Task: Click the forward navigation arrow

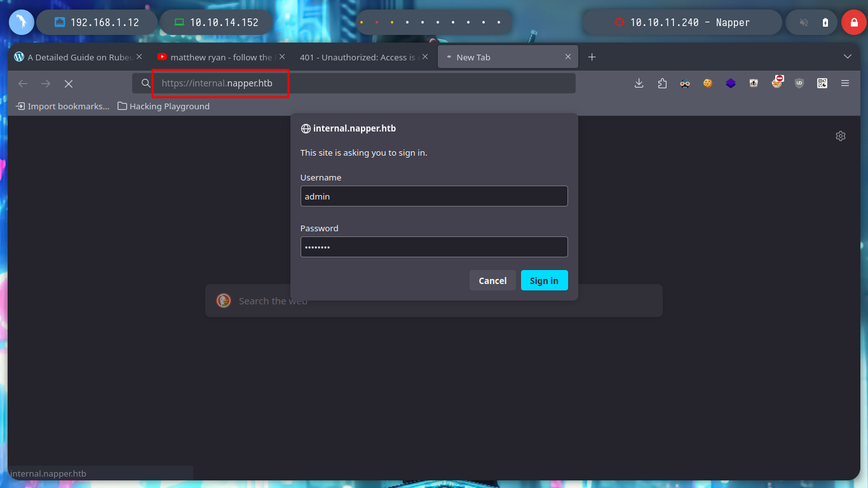Action: click(x=46, y=83)
